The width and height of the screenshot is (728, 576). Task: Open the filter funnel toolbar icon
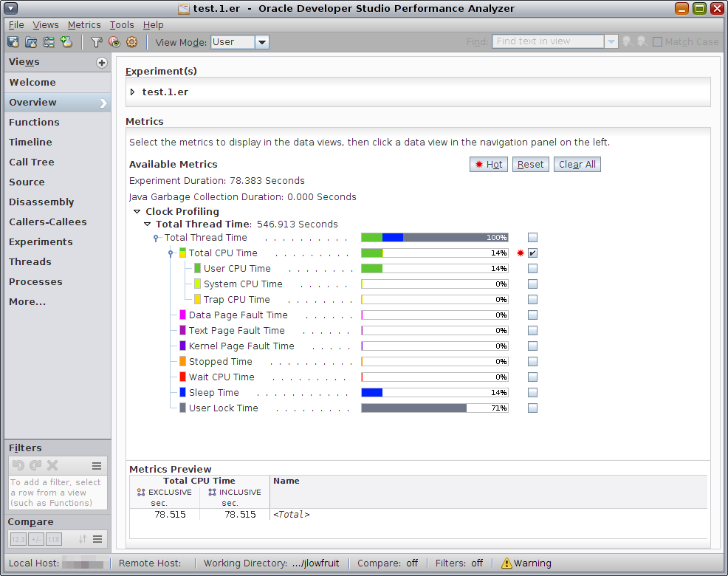[x=96, y=42]
